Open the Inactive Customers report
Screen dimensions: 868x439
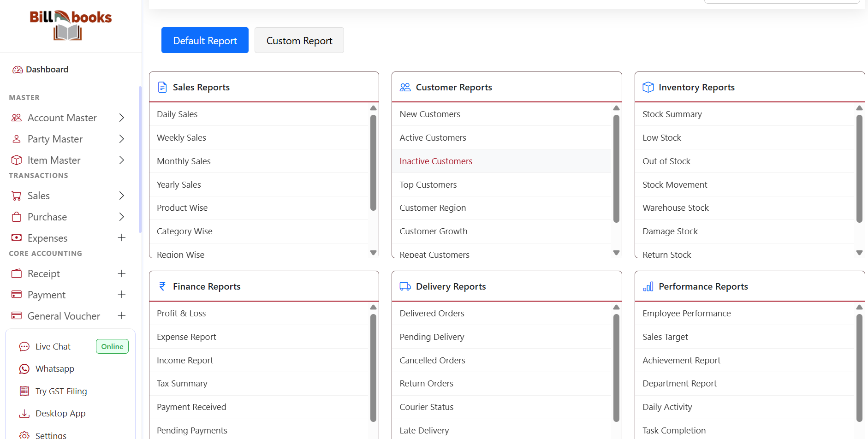[435, 161]
